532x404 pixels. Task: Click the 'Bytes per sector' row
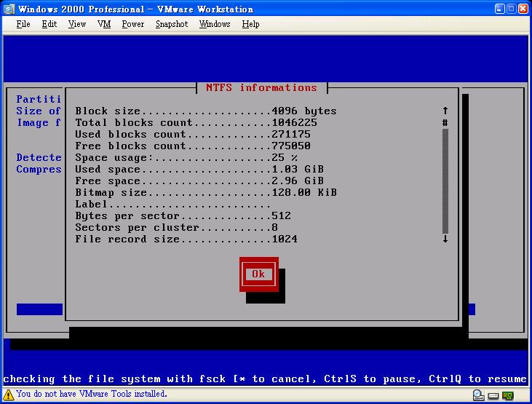tap(183, 216)
